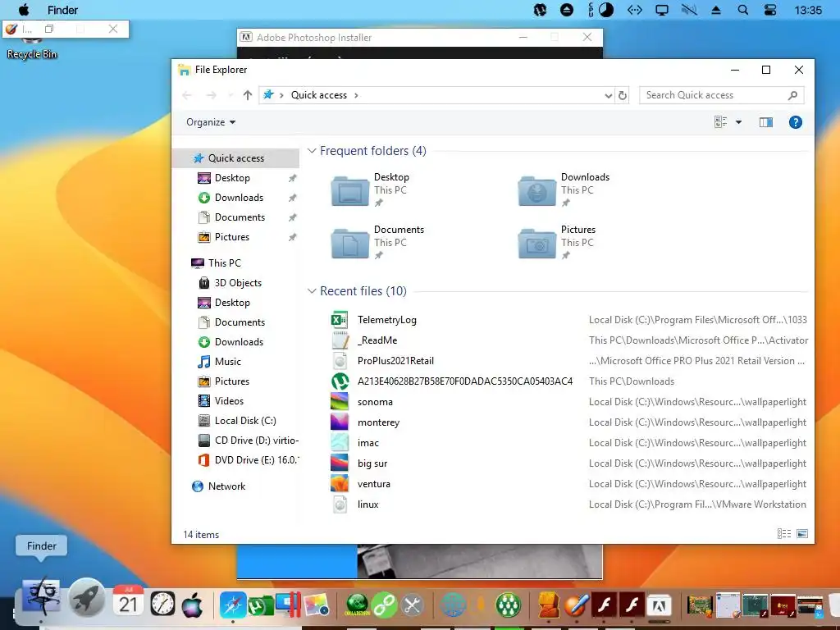840x630 pixels.
Task: Open Launchpad rocket icon in dock
Action: coord(86,597)
